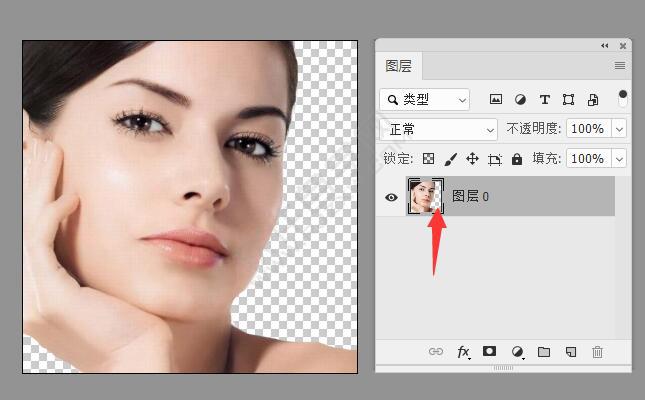Add a layer mask
This screenshot has width=645, height=400.
coord(489,351)
